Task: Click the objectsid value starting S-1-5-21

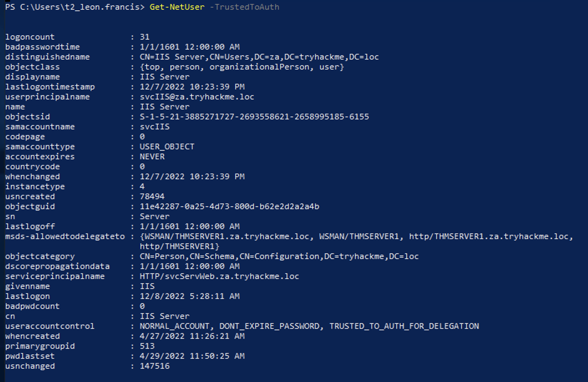Action: (254, 117)
